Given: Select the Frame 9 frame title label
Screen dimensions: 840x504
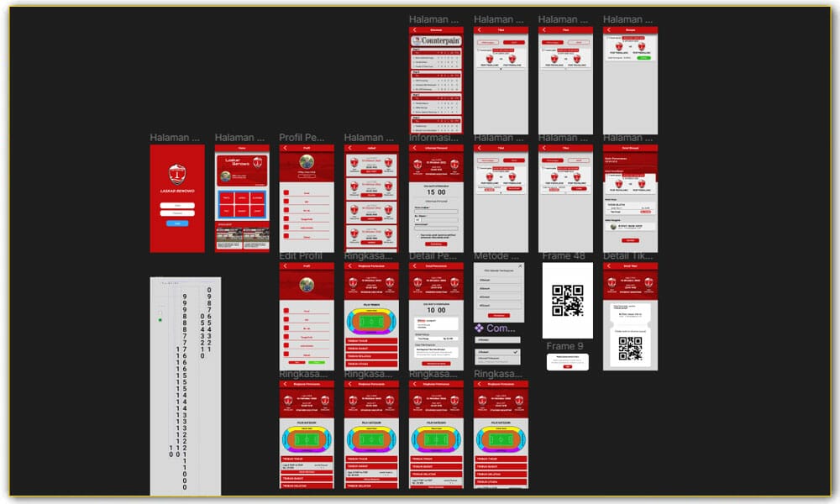Looking at the screenshot, I should tap(564, 346).
